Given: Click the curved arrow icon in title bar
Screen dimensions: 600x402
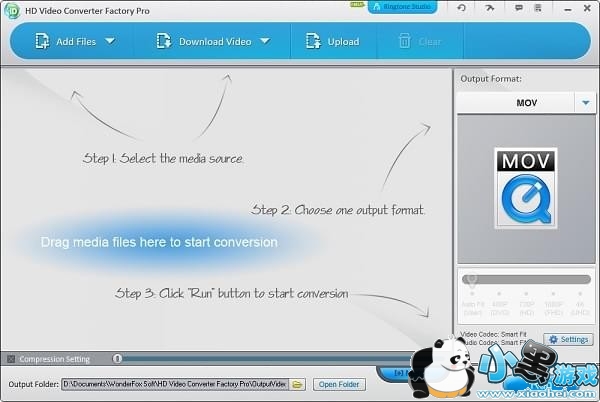Looking at the screenshot, I should tap(489, 8).
